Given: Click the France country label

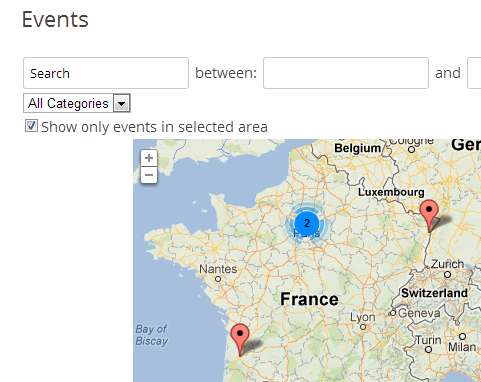Looking at the screenshot, I should pos(309,299).
